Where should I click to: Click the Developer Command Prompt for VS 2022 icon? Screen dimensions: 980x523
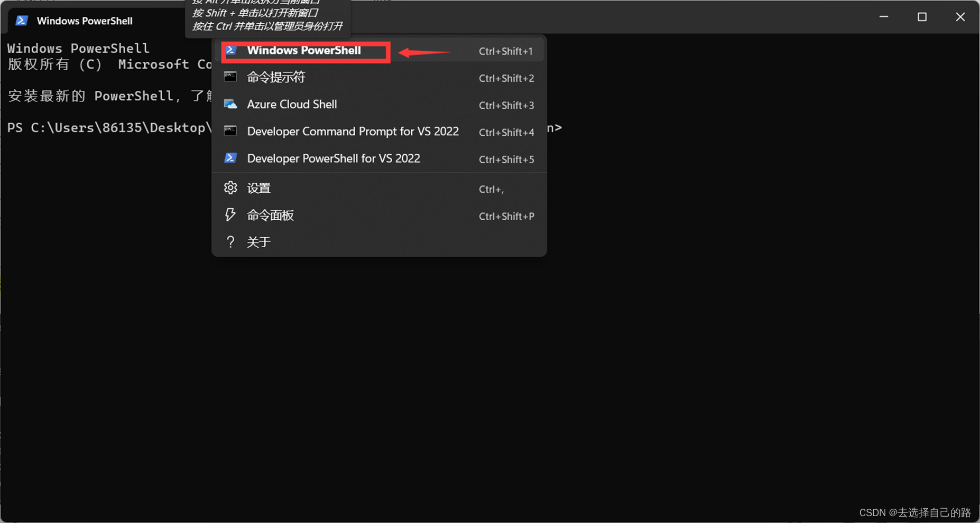(231, 132)
